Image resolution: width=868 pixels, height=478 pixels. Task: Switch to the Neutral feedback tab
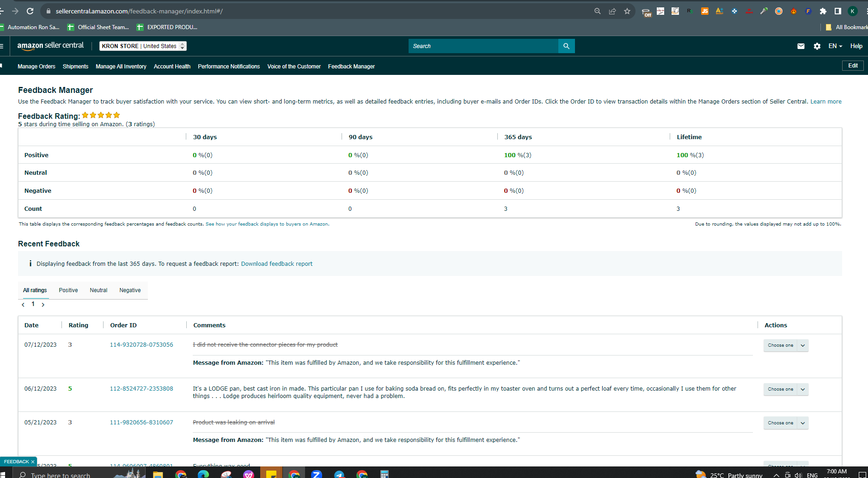click(98, 290)
